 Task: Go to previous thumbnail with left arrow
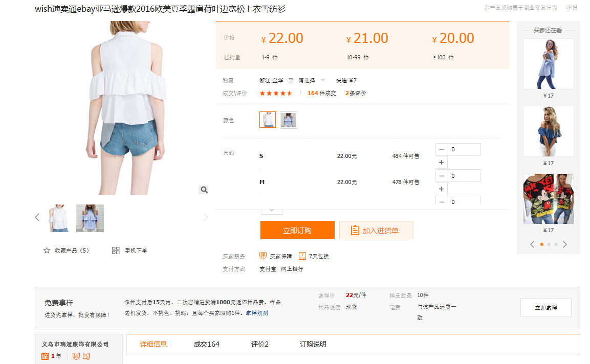click(37, 217)
